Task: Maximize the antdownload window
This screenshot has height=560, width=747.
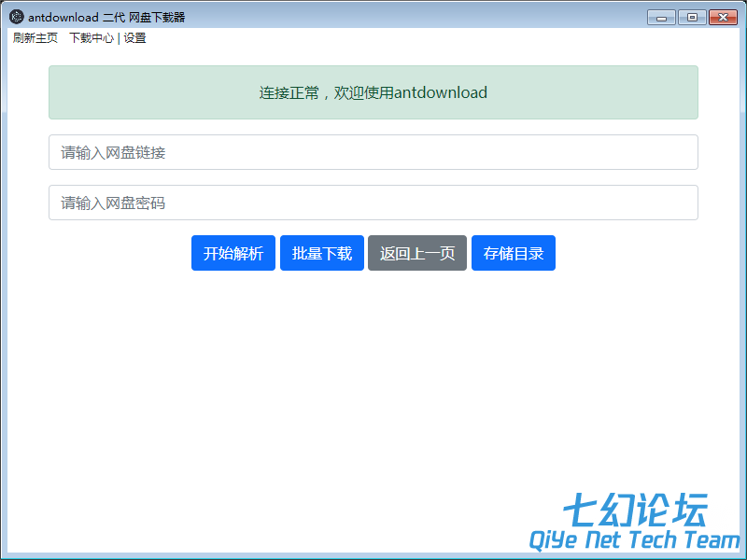Action: point(692,18)
